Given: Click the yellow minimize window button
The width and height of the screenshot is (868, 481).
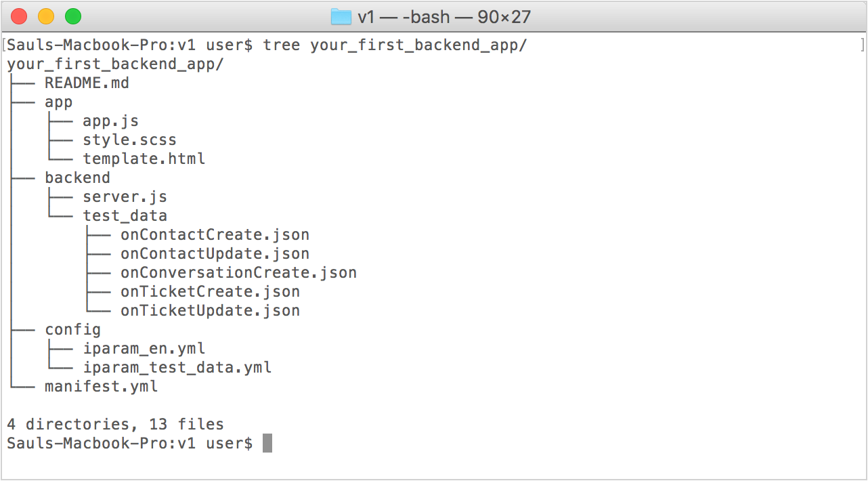Looking at the screenshot, I should (46, 16).
